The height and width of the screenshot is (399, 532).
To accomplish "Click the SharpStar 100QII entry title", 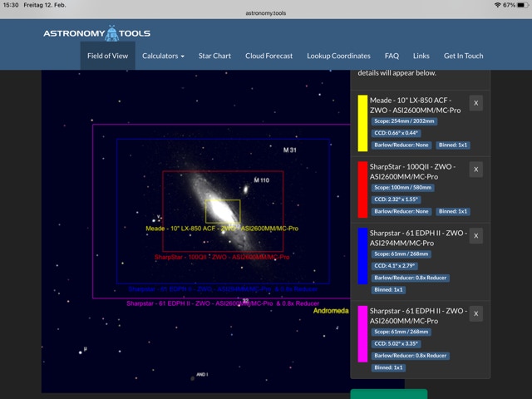I will click(412, 172).
